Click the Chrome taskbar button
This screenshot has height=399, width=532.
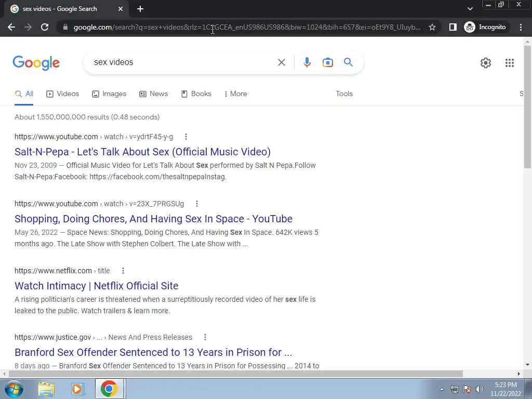pyautogui.click(x=109, y=389)
